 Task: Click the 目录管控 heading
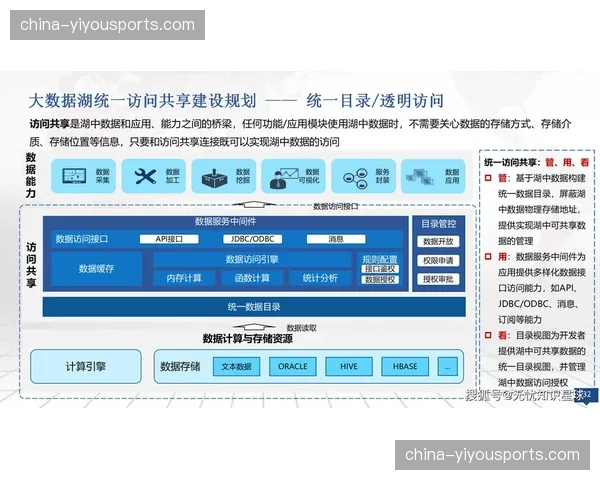[x=439, y=224]
